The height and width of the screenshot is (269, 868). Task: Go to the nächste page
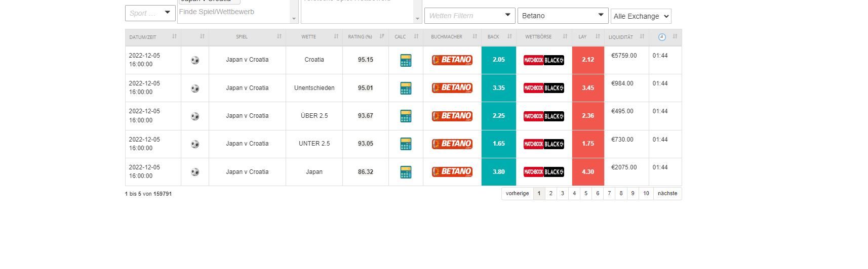(667, 194)
